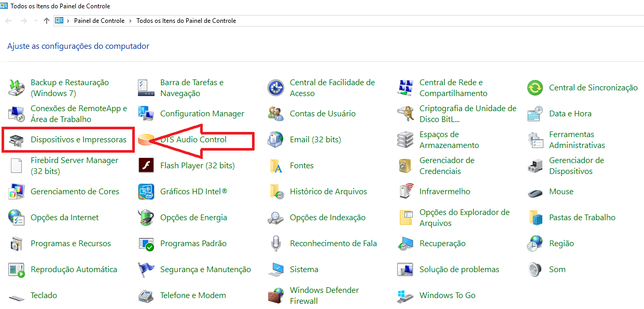Image resolution: width=644 pixels, height=309 pixels.
Task: Open the Contas de Usuário icon
Action: 275,114
